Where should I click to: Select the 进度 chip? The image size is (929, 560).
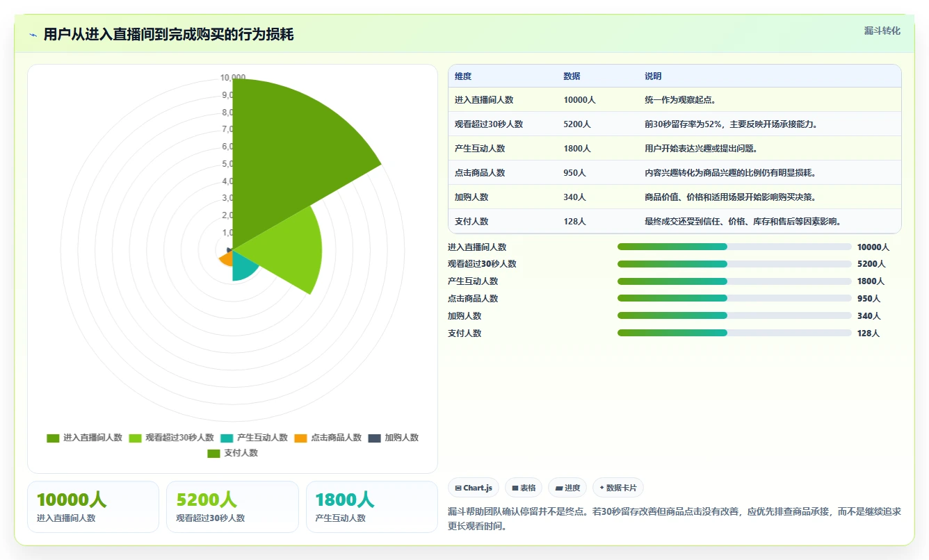coord(567,488)
